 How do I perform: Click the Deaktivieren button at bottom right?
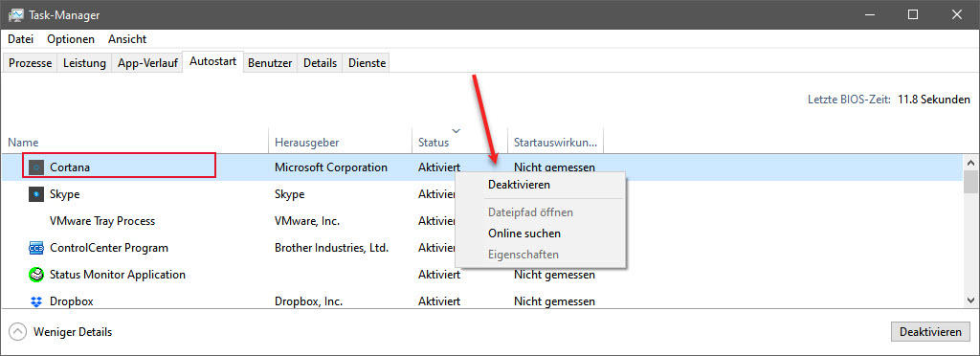pyautogui.click(x=930, y=332)
